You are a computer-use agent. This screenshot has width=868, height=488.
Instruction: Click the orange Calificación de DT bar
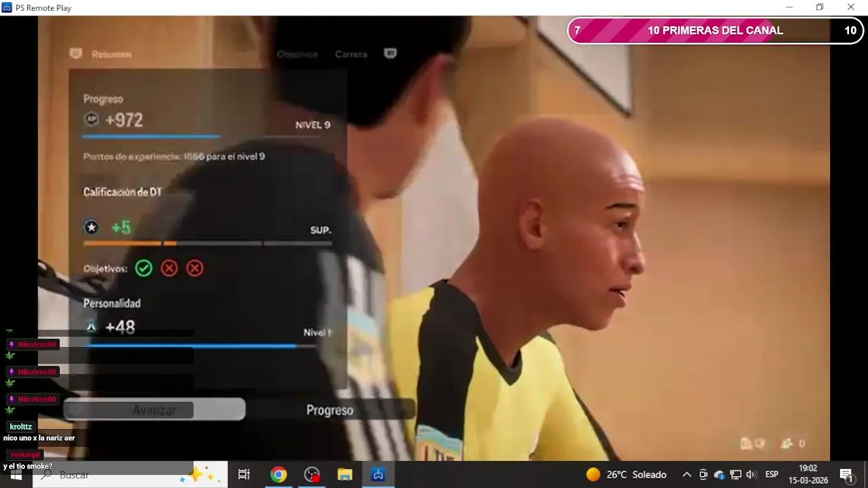pyautogui.click(x=208, y=243)
